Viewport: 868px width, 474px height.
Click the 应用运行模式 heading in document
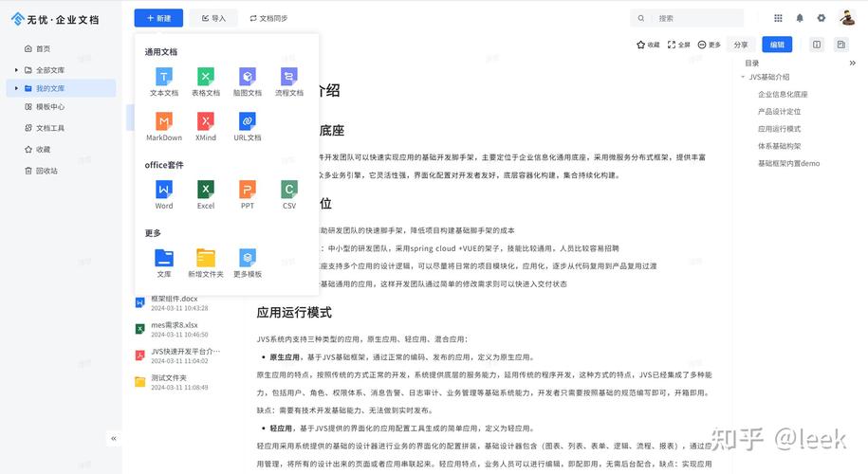tap(294, 313)
